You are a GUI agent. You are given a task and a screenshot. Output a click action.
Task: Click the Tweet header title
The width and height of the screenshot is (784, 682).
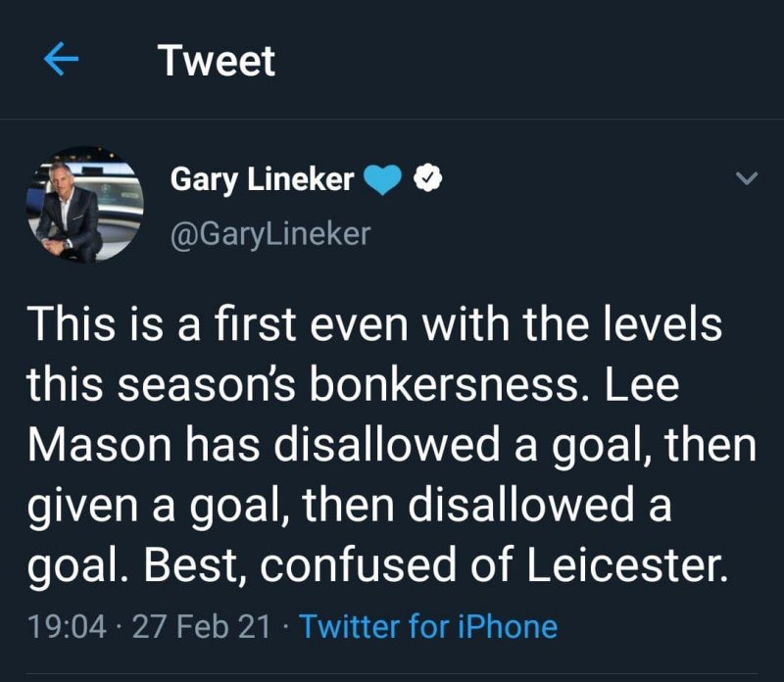[217, 62]
